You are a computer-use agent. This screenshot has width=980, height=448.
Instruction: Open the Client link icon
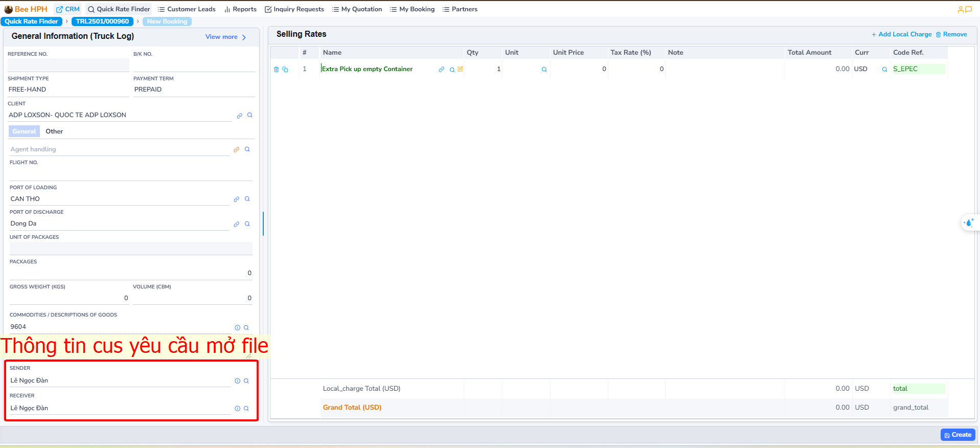coord(239,116)
